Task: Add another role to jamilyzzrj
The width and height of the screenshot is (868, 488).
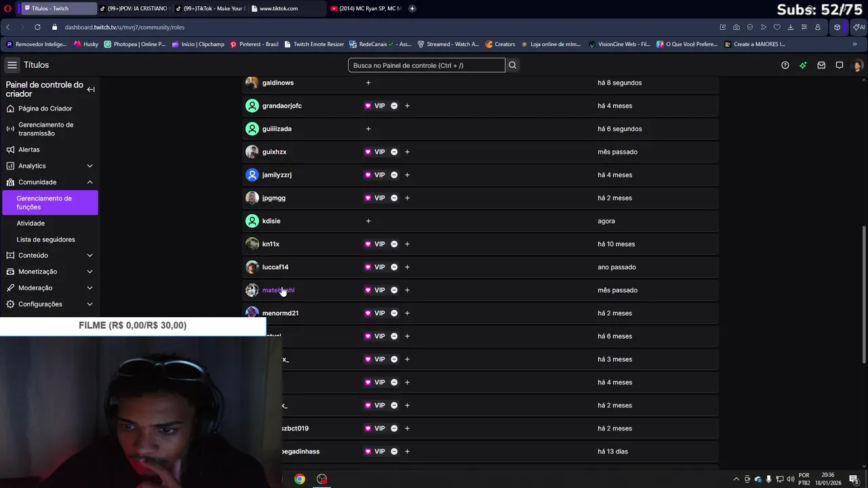Action: 407,175
